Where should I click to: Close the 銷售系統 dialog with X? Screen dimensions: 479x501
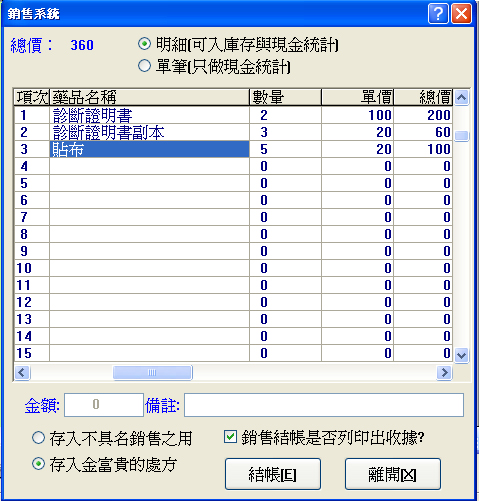click(461, 14)
